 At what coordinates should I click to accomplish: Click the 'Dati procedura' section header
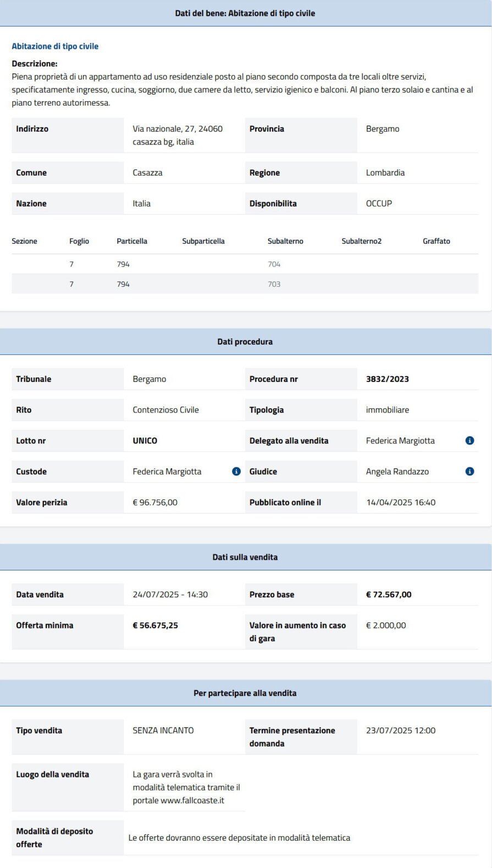[x=245, y=342]
